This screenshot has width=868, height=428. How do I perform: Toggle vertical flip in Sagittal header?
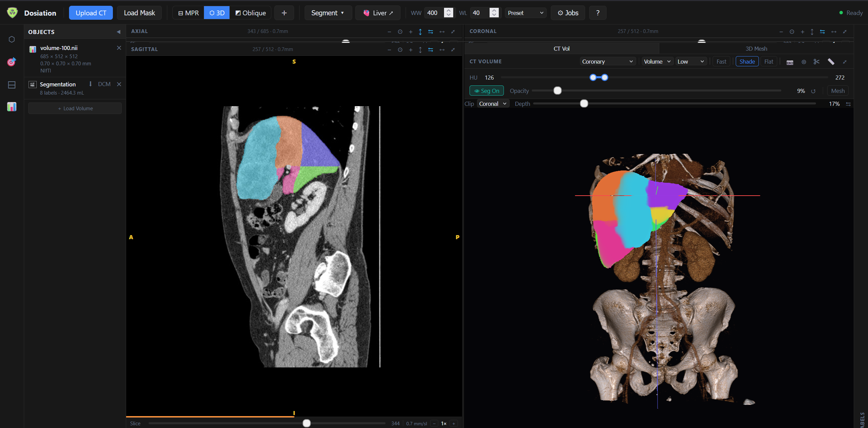pyautogui.click(x=420, y=50)
